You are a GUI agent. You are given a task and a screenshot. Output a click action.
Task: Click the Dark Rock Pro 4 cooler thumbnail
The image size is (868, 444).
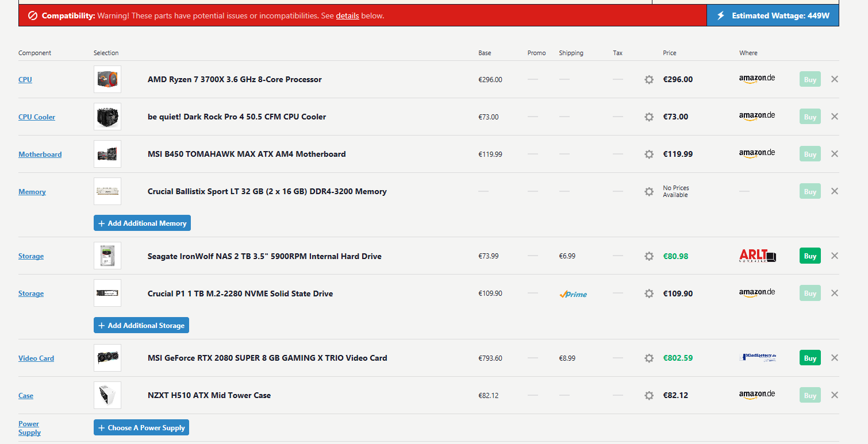(107, 117)
